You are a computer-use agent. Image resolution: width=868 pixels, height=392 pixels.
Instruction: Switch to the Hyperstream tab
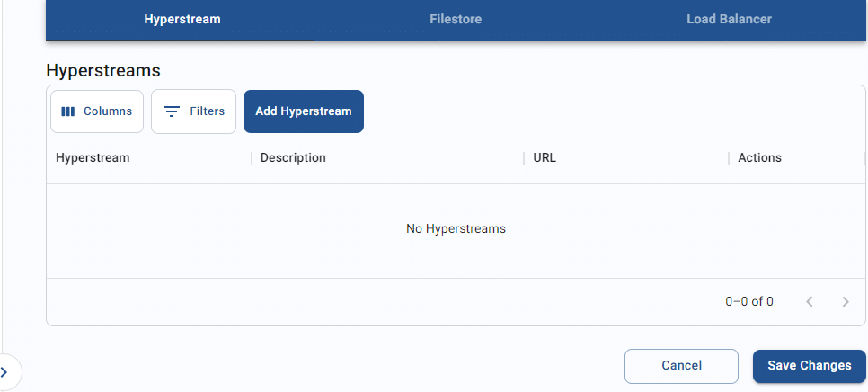tap(182, 20)
